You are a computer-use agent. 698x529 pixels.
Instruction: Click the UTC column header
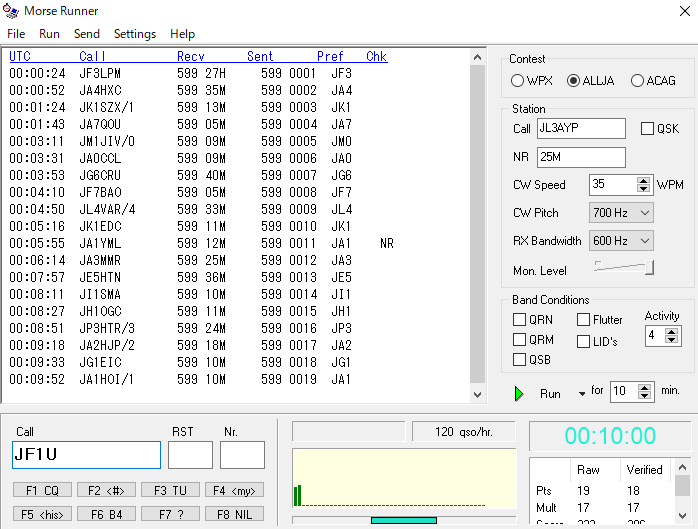(x=20, y=56)
